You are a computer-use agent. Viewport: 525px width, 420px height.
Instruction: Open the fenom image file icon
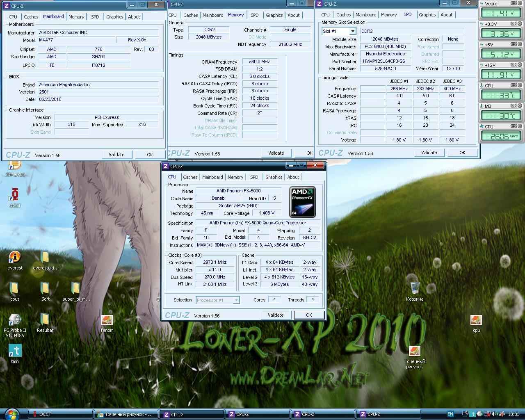107,322
